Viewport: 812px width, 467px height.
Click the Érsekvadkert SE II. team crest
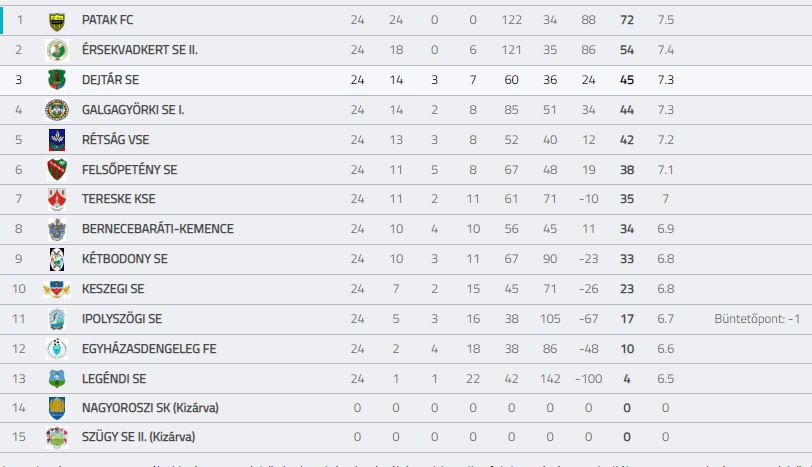coord(57,50)
